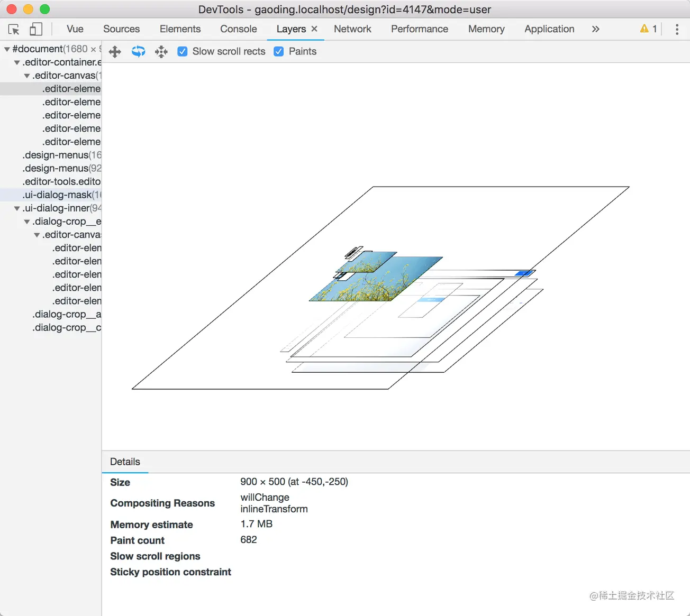The width and height of the screenshot is (690, 616).
Task: Close the Layers tab
Action: 314,29
